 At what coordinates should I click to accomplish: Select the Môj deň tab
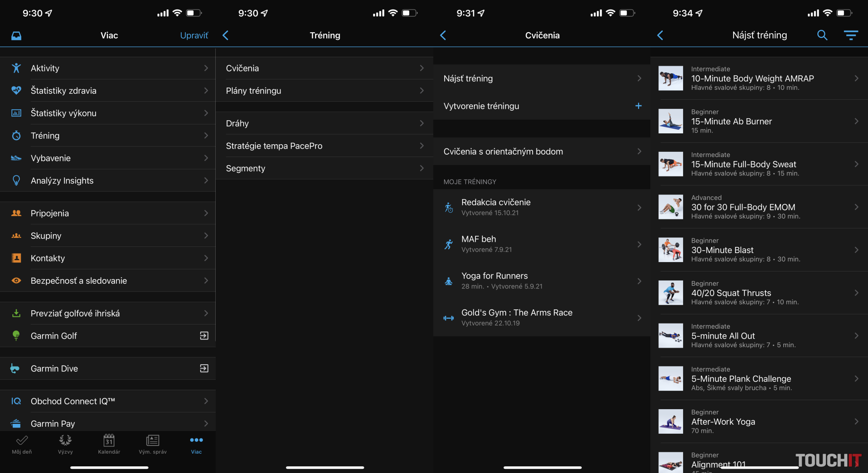pos(22,444)
